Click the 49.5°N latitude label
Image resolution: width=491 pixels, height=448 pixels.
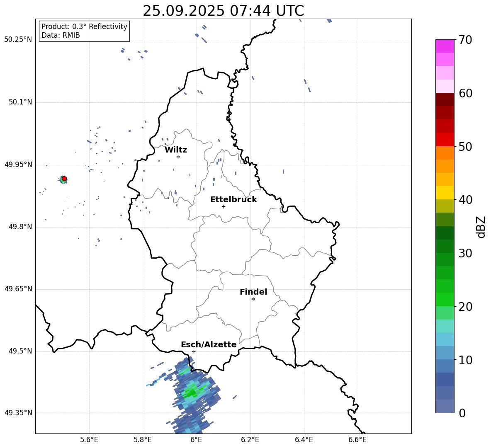click(20, 351)
